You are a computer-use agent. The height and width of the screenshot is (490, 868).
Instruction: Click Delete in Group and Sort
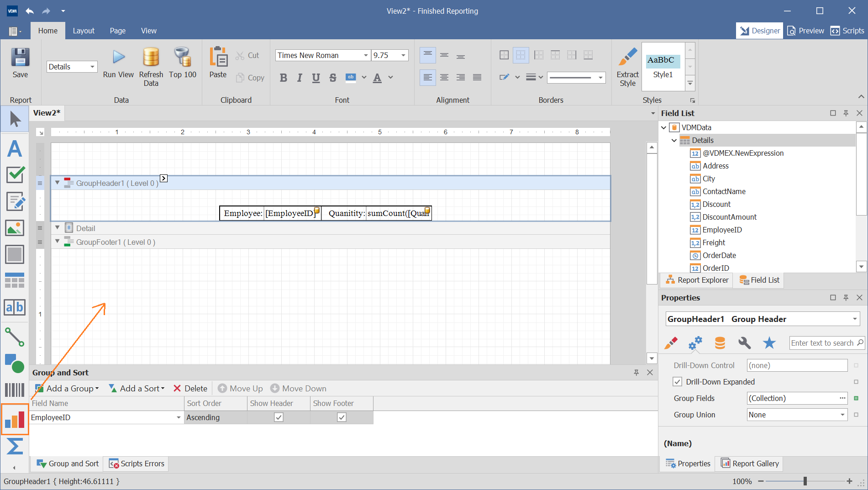190,389
